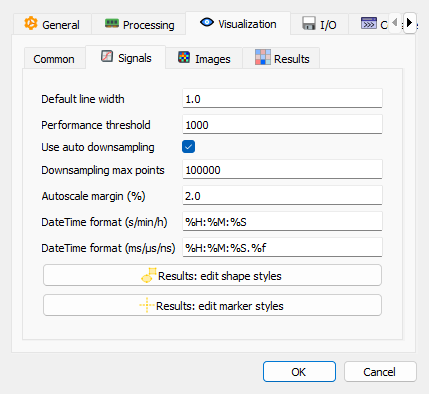Edit DateTime format (ms/µs/ns) field
This screenshot has height=394, width=429.
coord(282,248)
